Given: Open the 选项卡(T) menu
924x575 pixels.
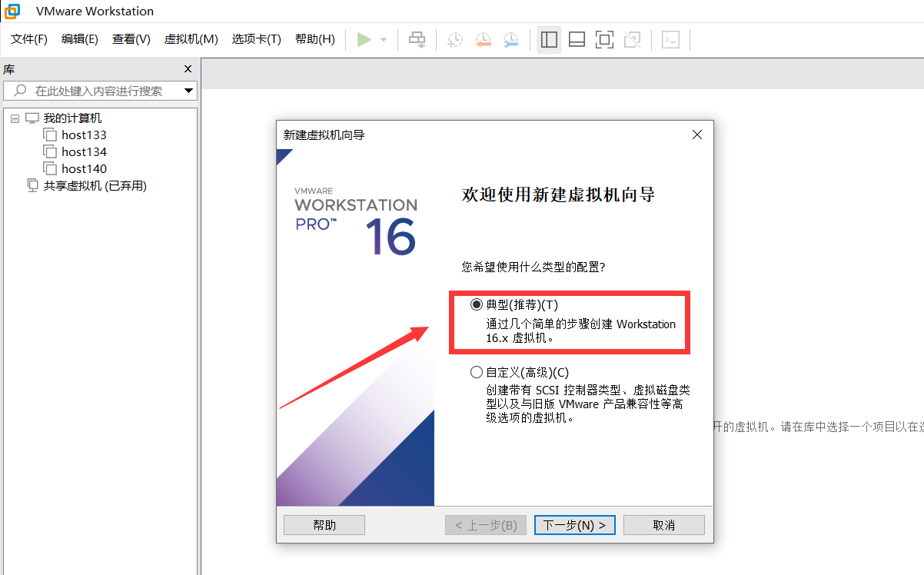Looking at the screenshot, I should [257, 39].
